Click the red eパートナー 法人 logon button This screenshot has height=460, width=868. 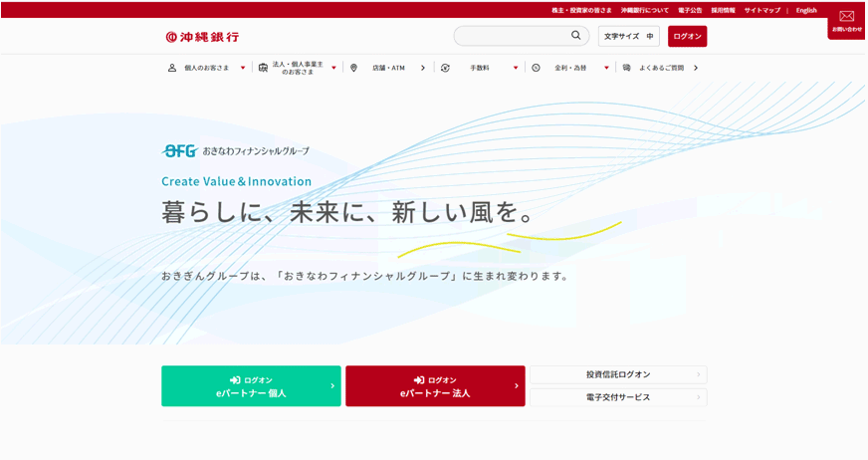[435, 386]
